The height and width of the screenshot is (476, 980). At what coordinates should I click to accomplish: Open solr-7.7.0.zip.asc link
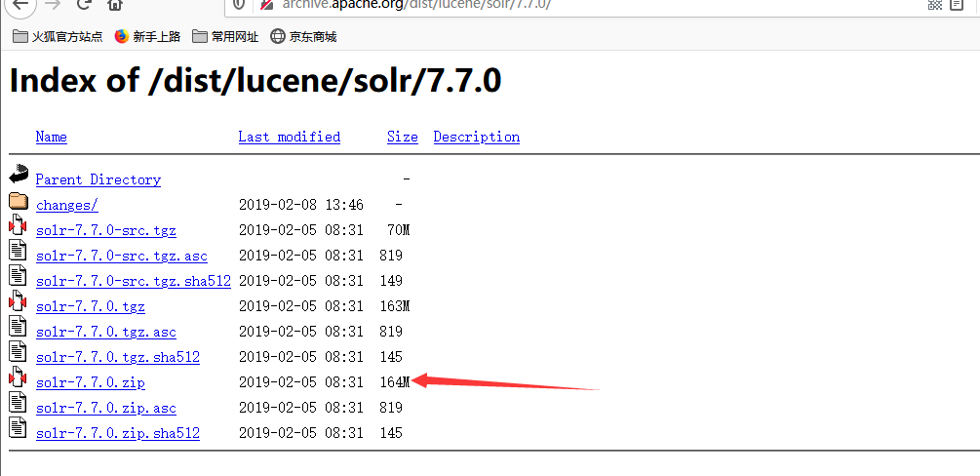[x=106, y=409]
